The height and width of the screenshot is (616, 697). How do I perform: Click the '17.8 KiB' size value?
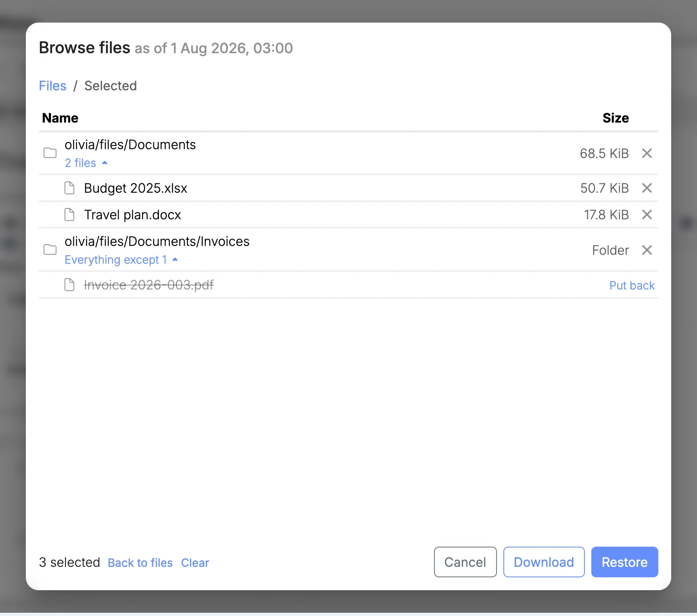[606, 215]
